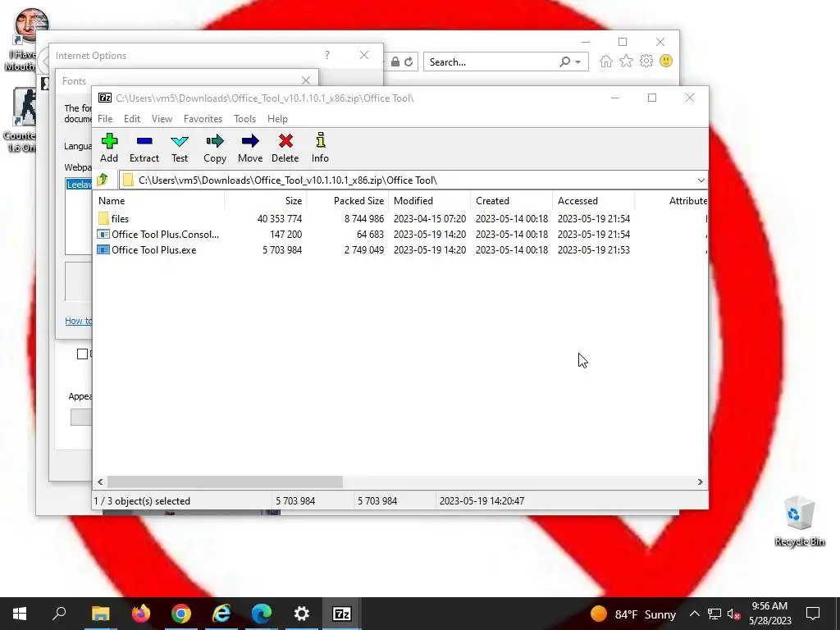Open taskbar search magnifier
This screenshot has height=630, width=840.
coord(59,614)
